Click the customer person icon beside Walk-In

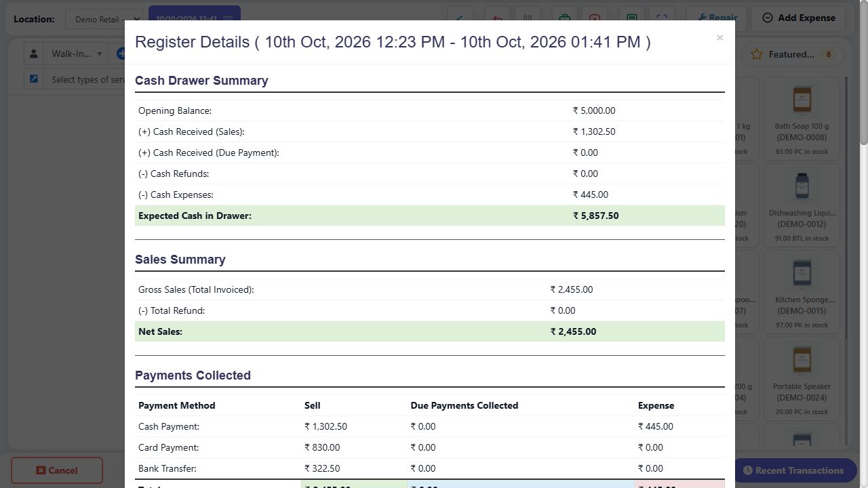coord(34,54)
